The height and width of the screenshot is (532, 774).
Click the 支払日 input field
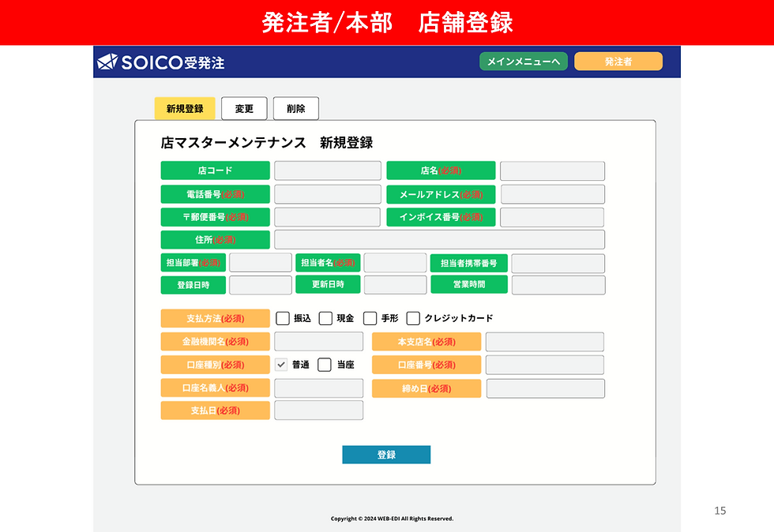[x=318, y=410]
